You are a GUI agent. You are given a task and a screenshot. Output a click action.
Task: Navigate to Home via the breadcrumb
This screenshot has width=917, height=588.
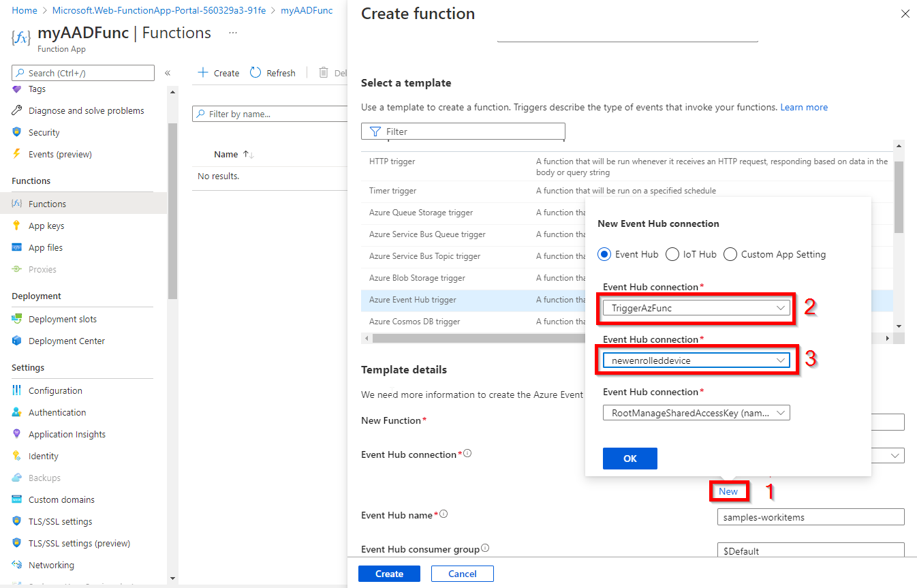24,10
